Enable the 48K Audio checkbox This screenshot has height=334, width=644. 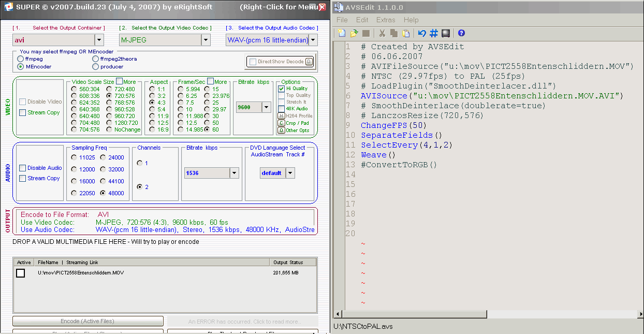[281, 109]
